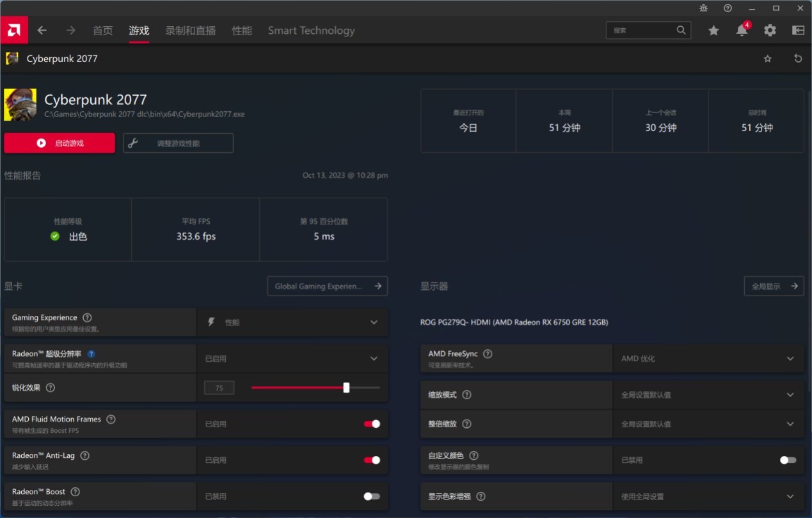Open the 全局显示 button
This screenshot has height=518, width=812.
point(774,286)
